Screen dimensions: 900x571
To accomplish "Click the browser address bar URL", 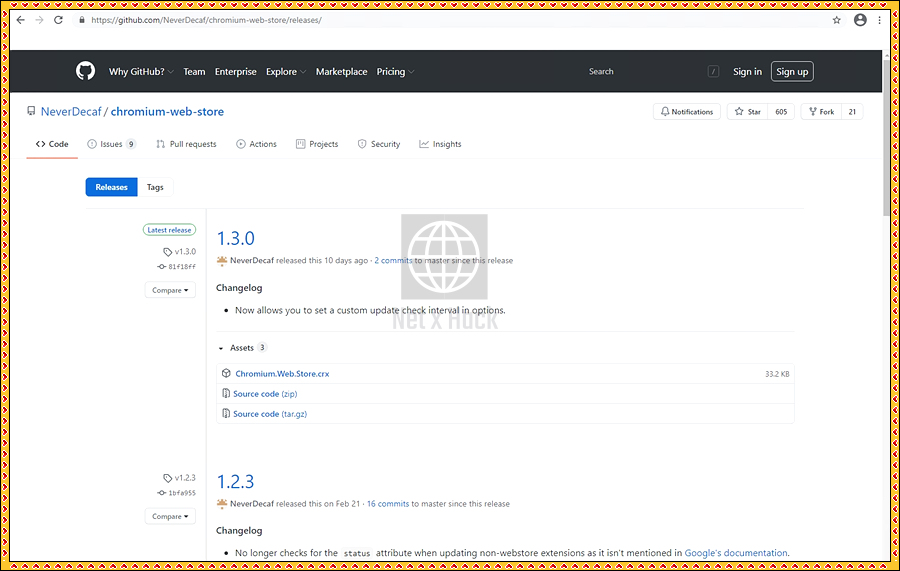I will [x=206, y=20].
